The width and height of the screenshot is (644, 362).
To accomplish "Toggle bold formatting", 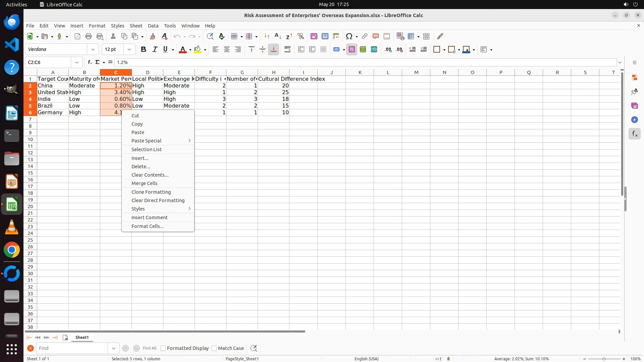I will 144,50.
